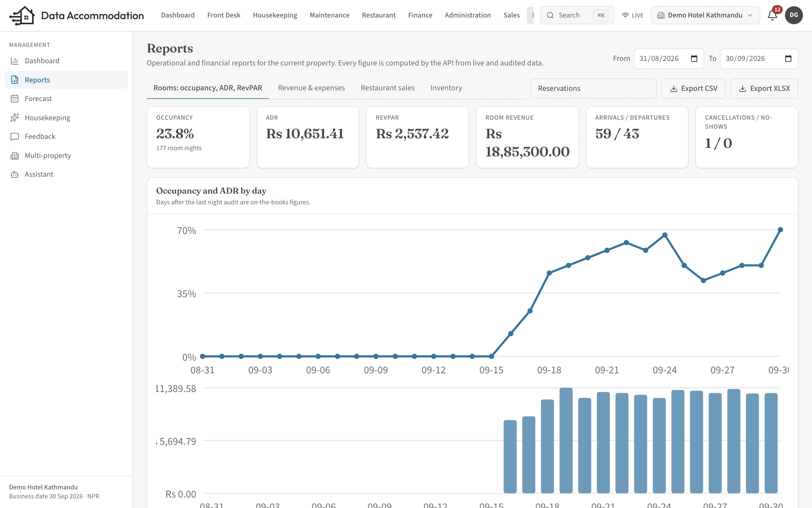Click the Feedback speech bubble icon
Screen dimensions: 812x508
[x=14, y=136]
